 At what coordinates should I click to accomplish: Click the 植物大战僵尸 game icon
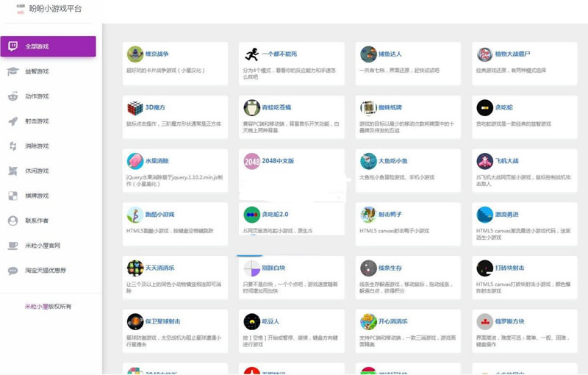484,54
